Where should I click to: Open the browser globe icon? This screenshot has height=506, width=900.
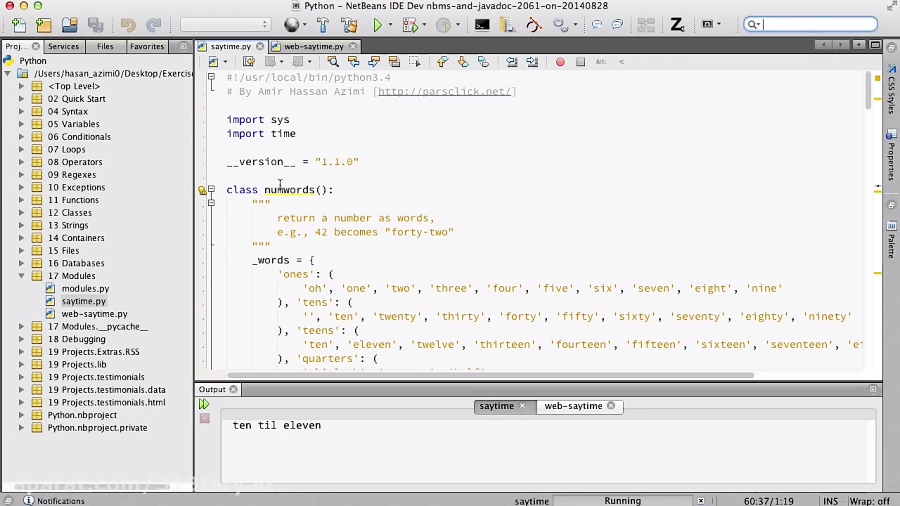(292, 25)
